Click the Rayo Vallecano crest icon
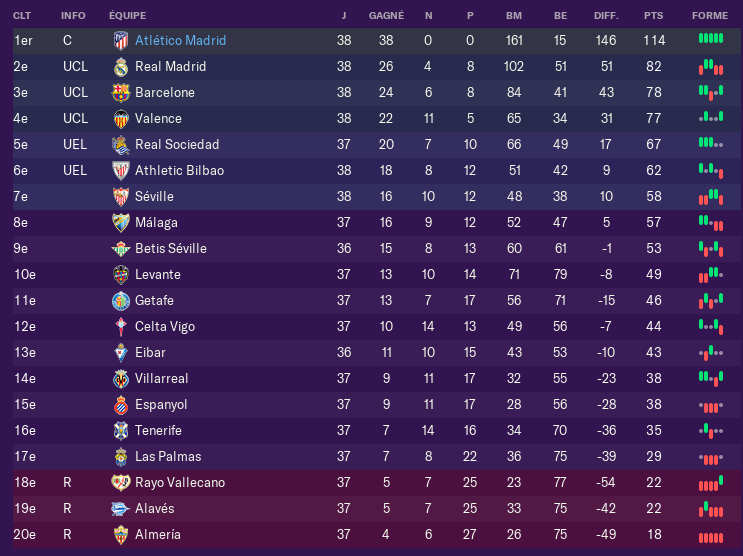 [x=121, y=483]
